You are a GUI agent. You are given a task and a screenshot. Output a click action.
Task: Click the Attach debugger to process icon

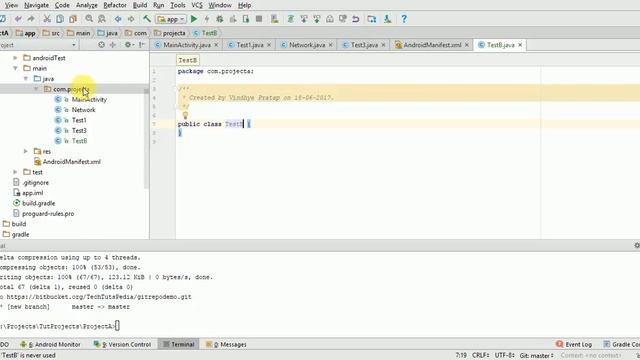coord(246,19)
